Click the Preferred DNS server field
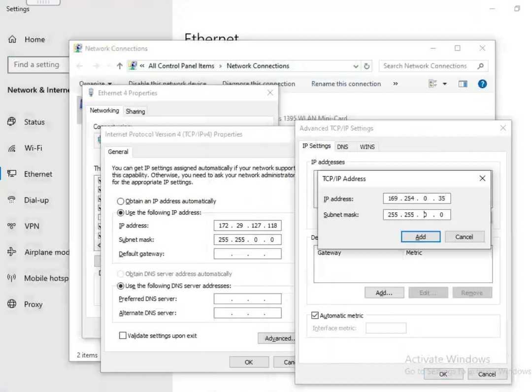This screenshot has height=392, width=532. 247,299
